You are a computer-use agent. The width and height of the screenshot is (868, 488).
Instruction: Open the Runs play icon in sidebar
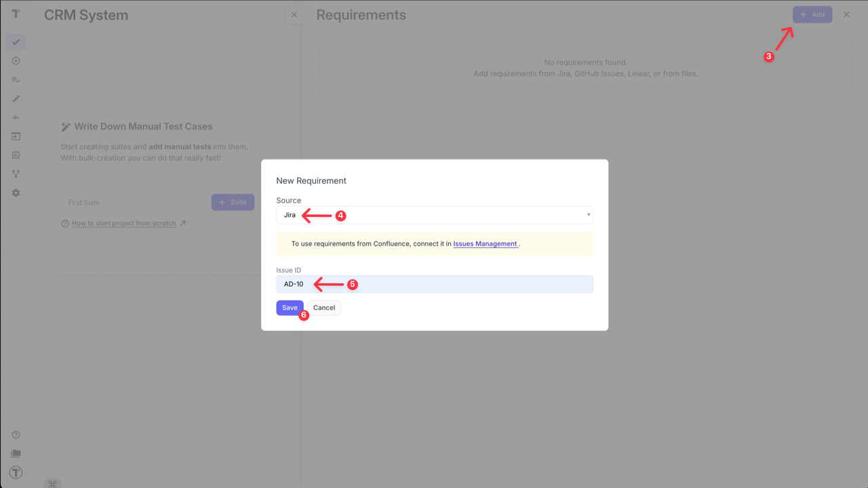16,60
